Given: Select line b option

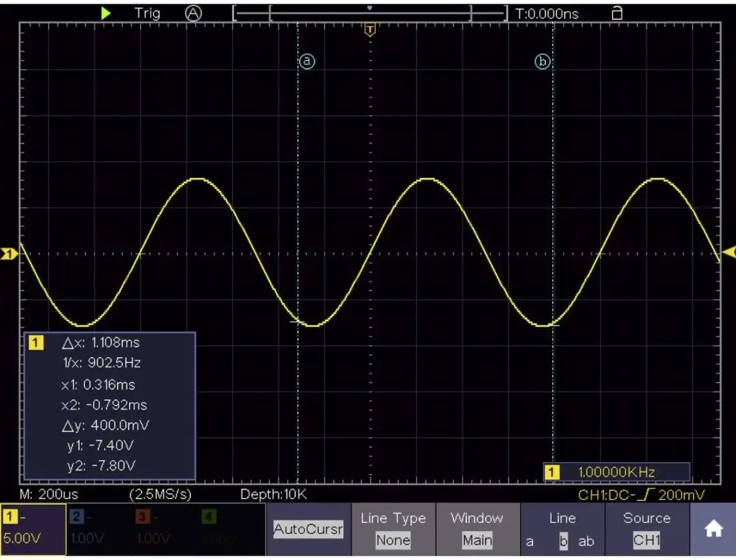Looking at the screenshot, I should coord(564,541).
